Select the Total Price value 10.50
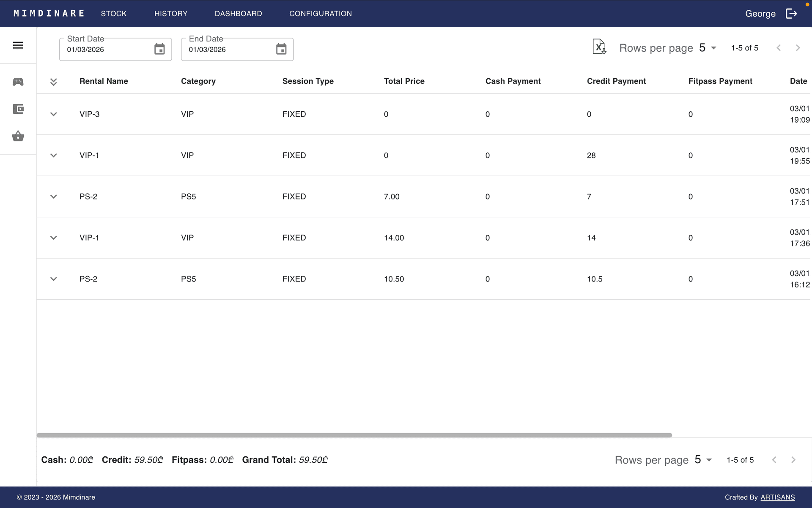Viewport: 812px width, 508px height. (x=394, y=279)
